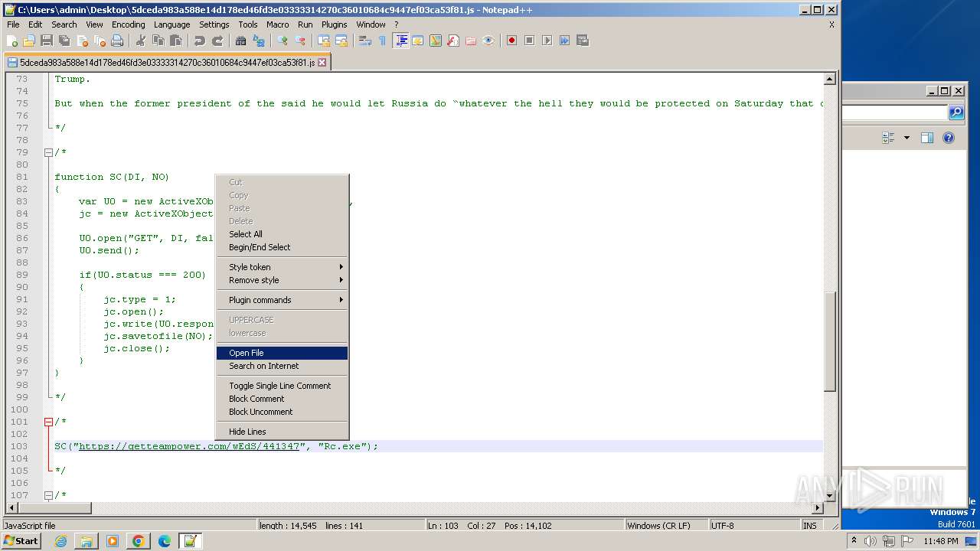Launch Chrome from the taskbar

(x=139, y=541)
